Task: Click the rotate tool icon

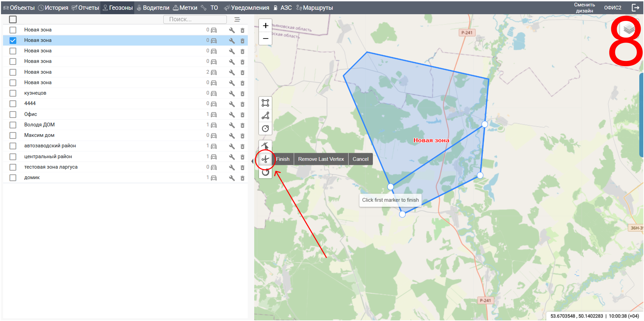Action: 265,172
